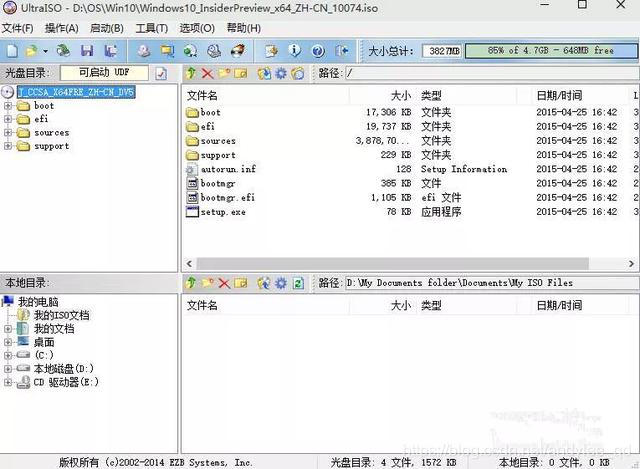This screenshot has width=640, height=469.
Task: Click the Burn CD/DVD image icon
Action: pyautogui.click(x=238, y=51)
